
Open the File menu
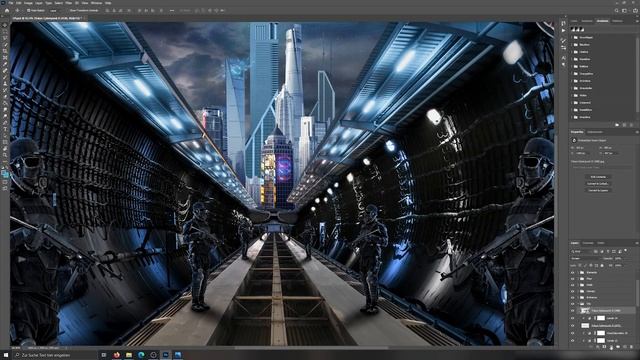click(x=10, y=3)
